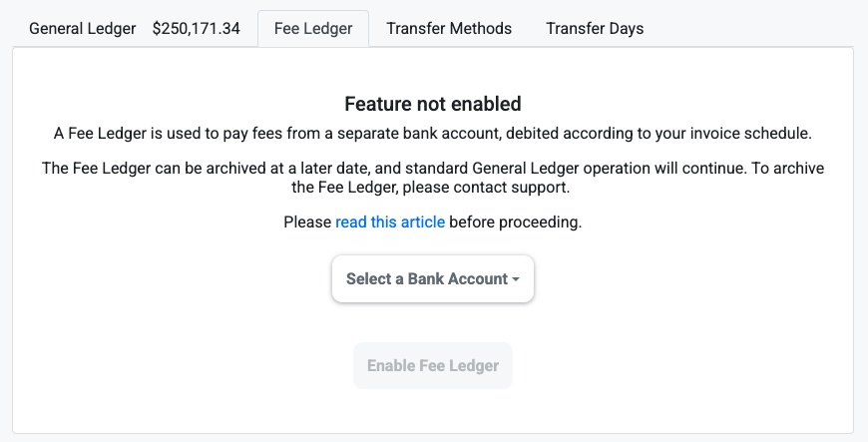This screenshot has height=442, width=868.
Task: Click the "before proceeding." text after the link
Action: 515,222
